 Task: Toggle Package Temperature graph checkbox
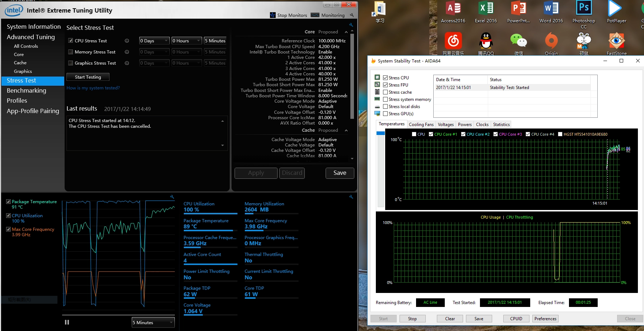coord(8,202)
